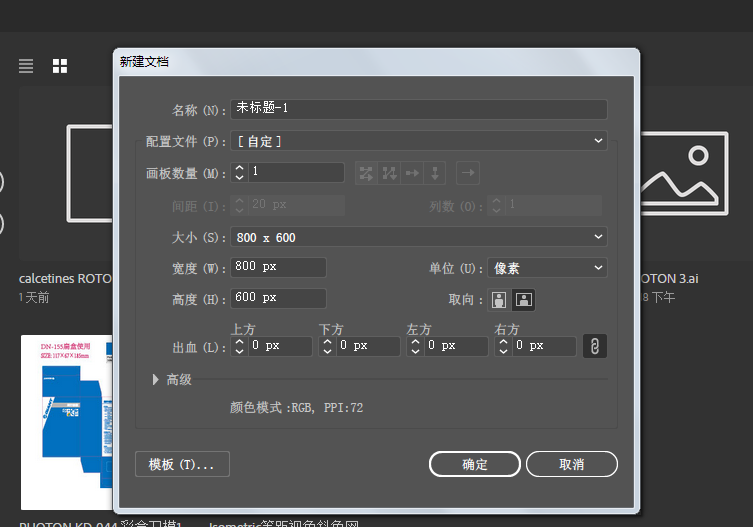Click arrange by column artboard icon
This screenshot has width=753, height=527.
[435, 173]
